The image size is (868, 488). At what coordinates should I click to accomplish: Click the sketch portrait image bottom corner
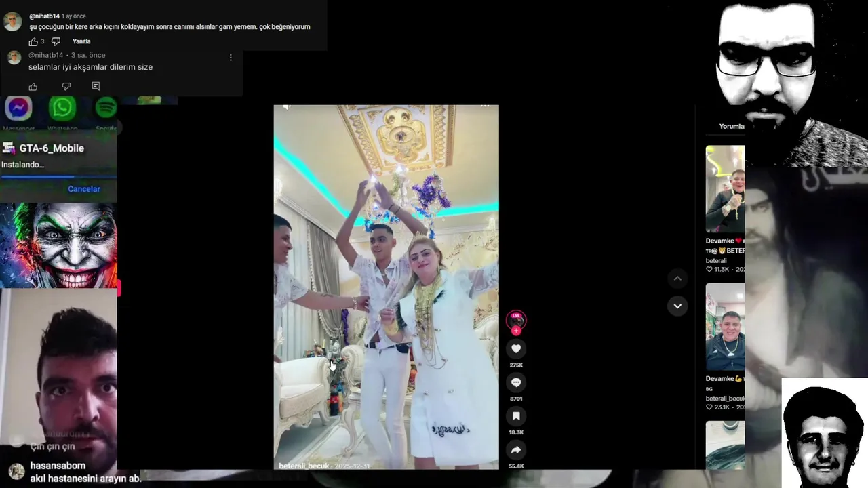(825, 432)
